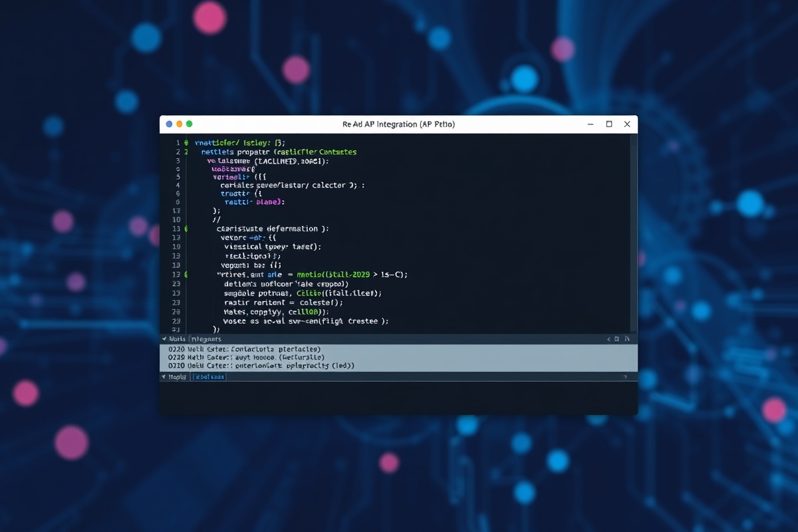Place the cursor on the code line containing '2029'
Image resolution: width=798 pixels, height=532 pixels.
coord(313,275)
